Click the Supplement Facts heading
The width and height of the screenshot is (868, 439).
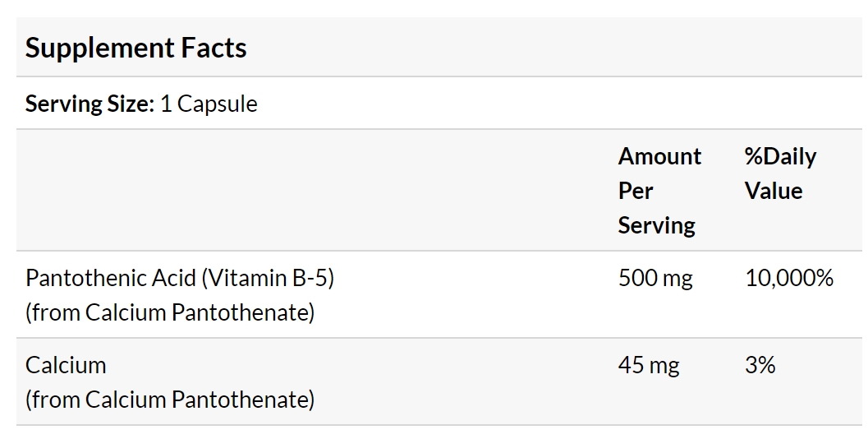[135, 49]
